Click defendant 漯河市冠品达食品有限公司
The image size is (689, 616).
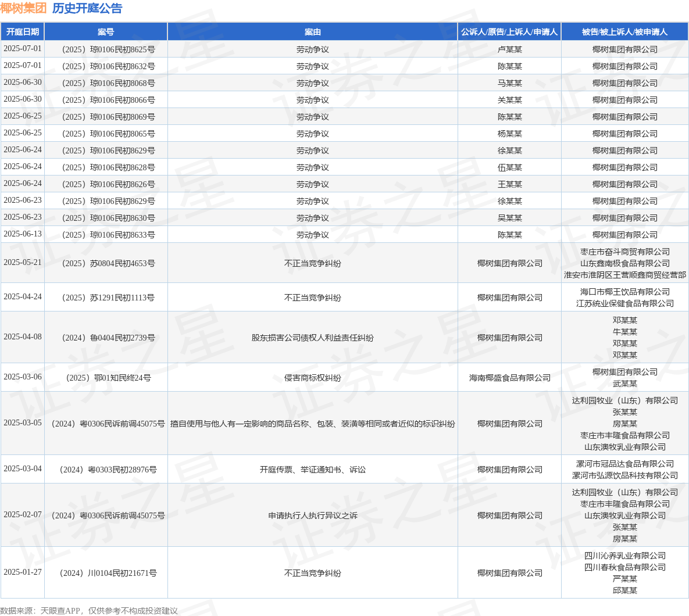click(x=624, y=464)
